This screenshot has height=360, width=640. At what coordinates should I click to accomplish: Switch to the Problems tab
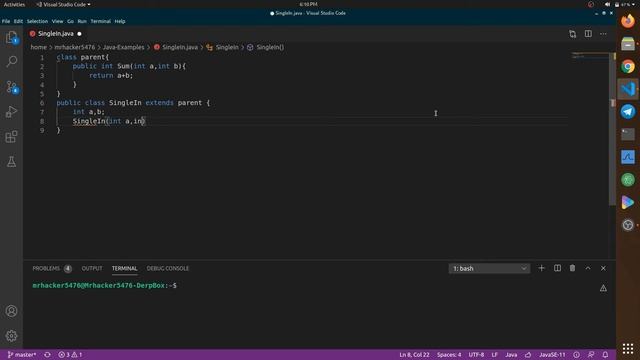[x=52, y=269]
